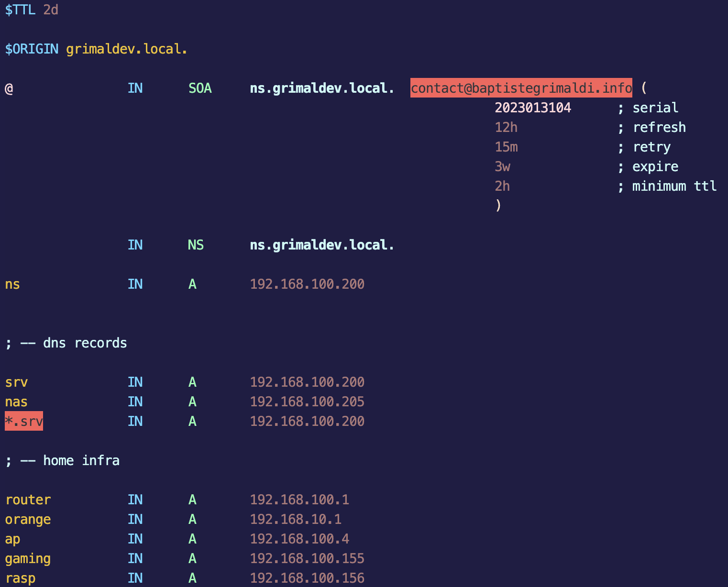Click the highlighted *.srv wildcard record name

click(24, 421)
